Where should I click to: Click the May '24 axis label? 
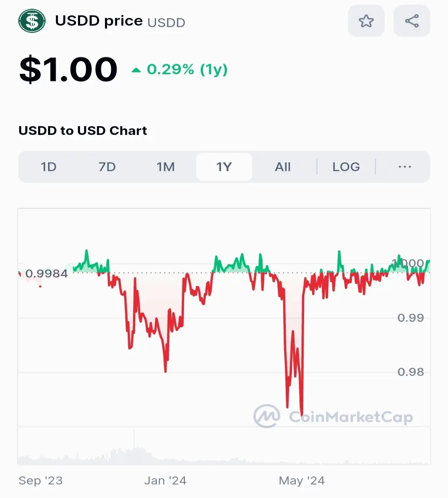302,481
